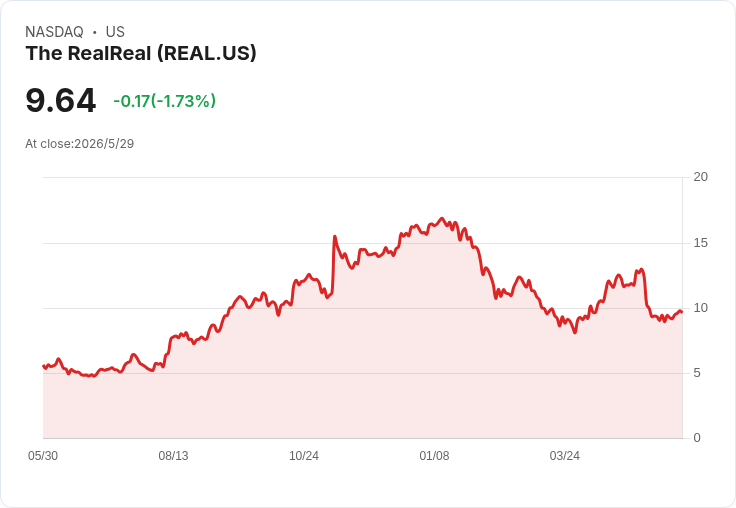Click the chart low point after 03/24
The image size is (736, 508).
(575, 332)
